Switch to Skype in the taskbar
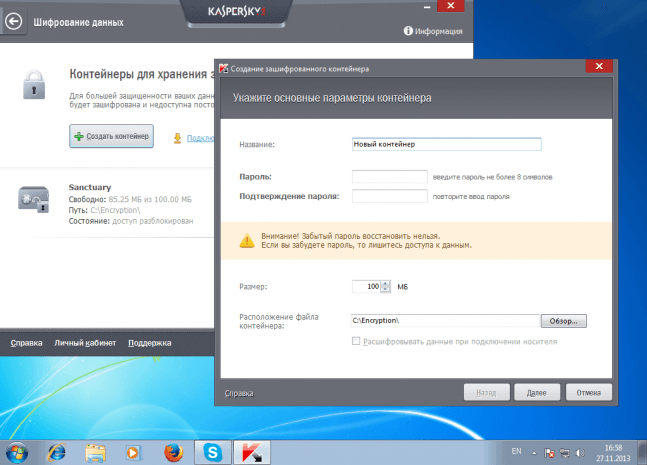The height and width of the screenshot is (465, 647). (x=213, y=453)
